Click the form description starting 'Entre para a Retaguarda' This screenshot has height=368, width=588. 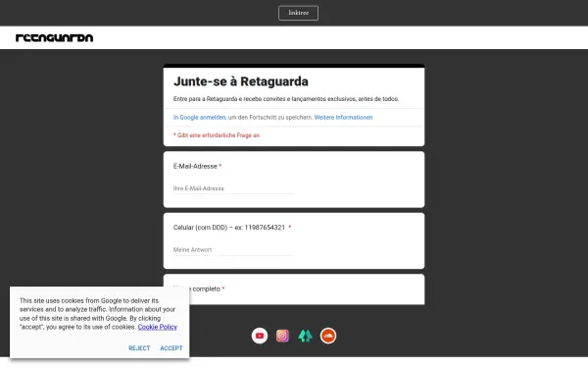tap(286, 99)
